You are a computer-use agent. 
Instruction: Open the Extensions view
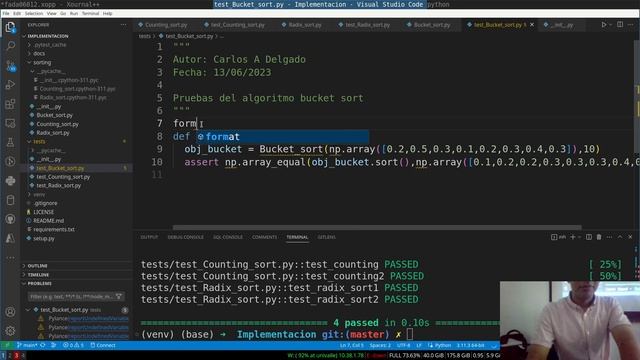click(x=10, y=104)
